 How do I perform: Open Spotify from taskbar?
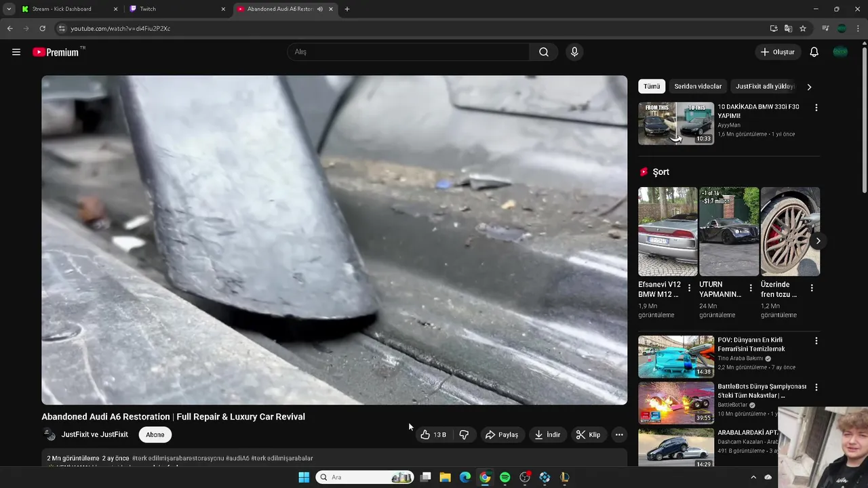point(505,477)
